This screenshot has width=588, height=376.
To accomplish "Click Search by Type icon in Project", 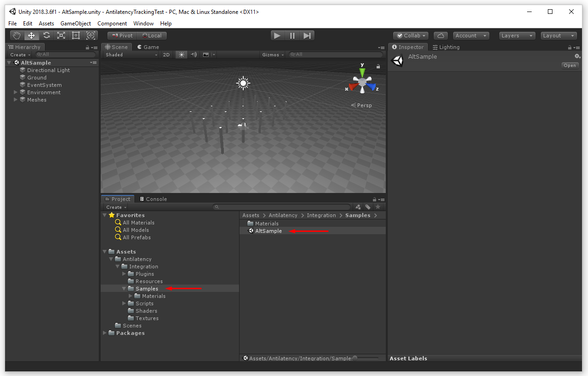I will coord(358,207).
